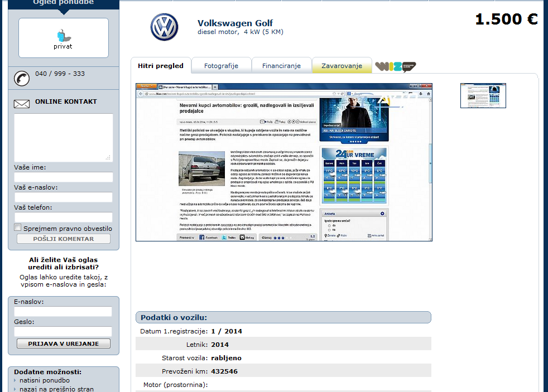Click the Vaše ime input field
Viewport: 548px width, 392px height.
[63, 177]
